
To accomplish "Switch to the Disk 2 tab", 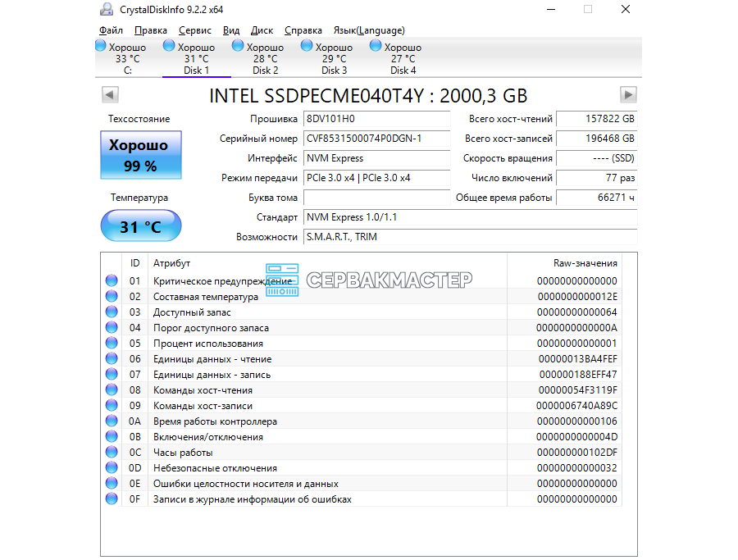I will (266, 58).
